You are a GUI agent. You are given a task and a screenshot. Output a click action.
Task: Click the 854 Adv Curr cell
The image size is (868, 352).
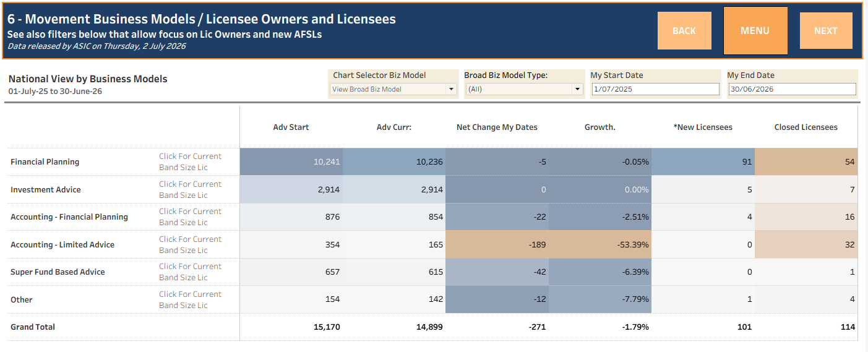point(394,217)
